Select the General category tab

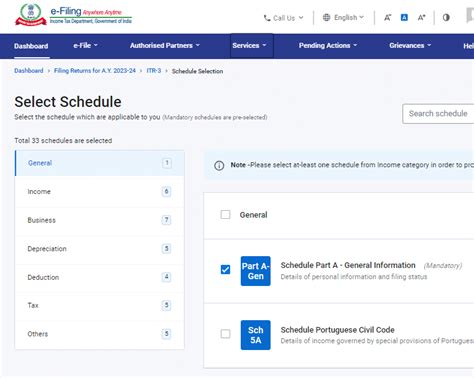(100, 163)
